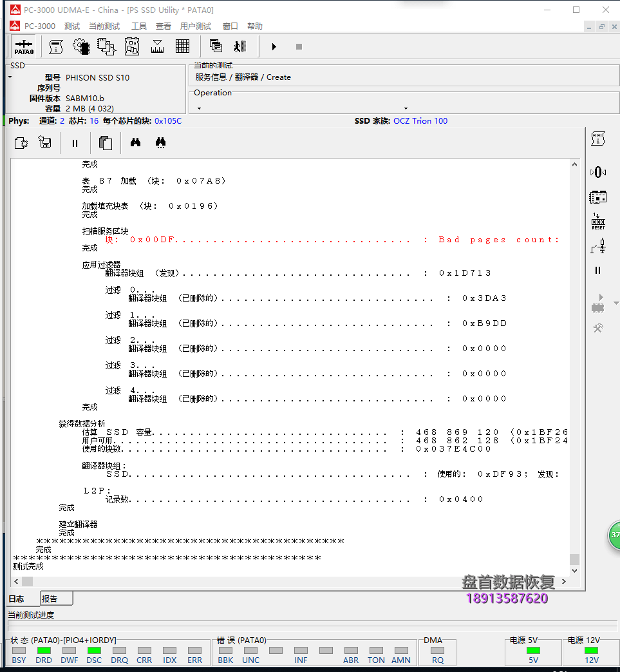Open the 窗口 menu
Screen dimensions: 620x672
230,26
